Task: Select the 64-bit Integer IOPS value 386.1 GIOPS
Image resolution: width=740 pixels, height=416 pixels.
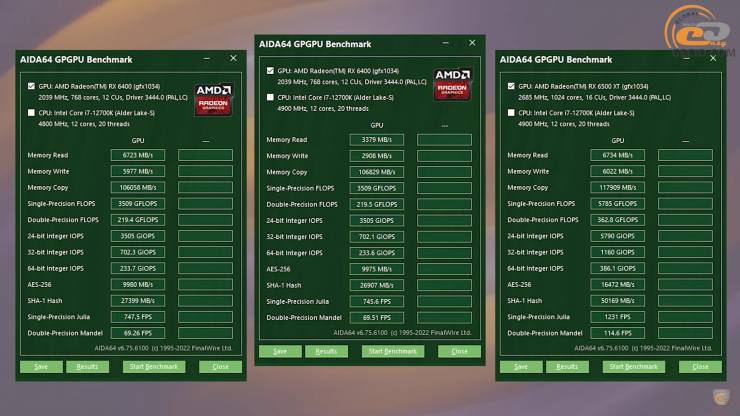Action: [x=617, y=268]
